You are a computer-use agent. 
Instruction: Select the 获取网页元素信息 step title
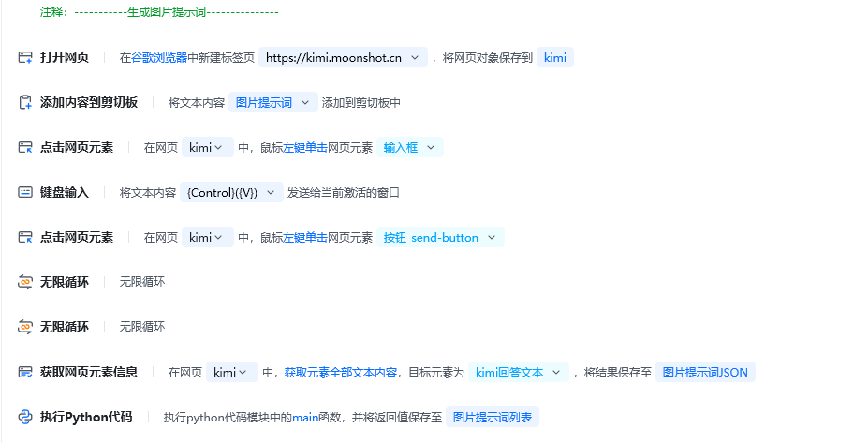tap(89, 372)
